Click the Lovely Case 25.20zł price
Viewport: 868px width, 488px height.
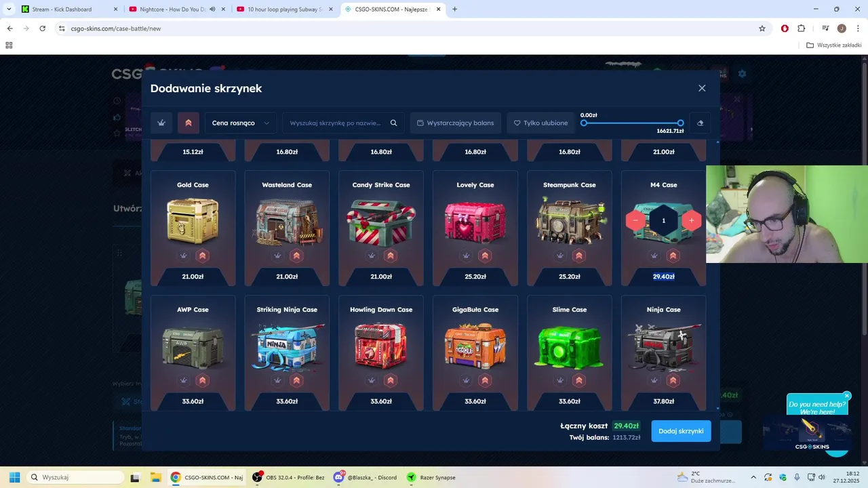point(475,277)
